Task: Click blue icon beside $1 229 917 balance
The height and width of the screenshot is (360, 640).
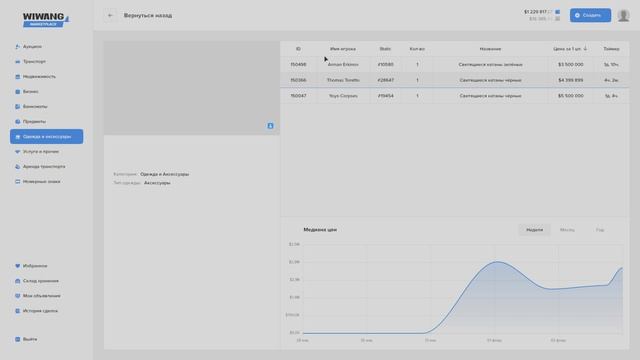Action: [558, 12]
